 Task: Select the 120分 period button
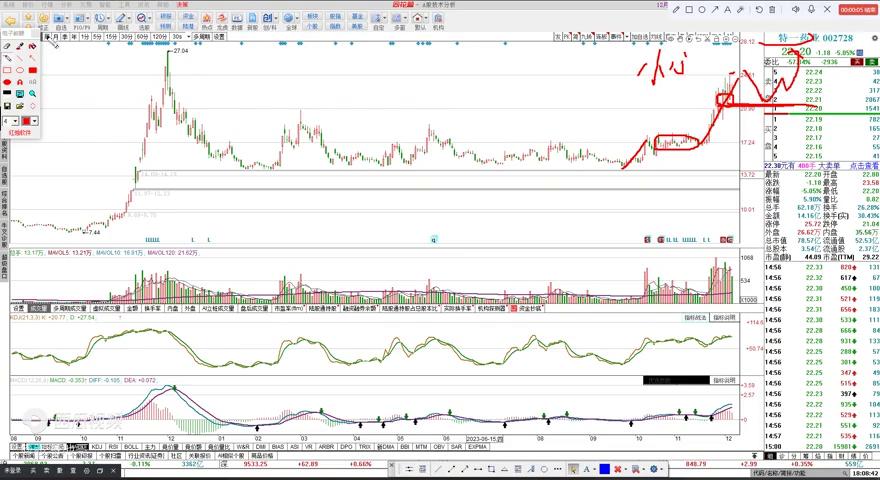(x=160, y=36)
